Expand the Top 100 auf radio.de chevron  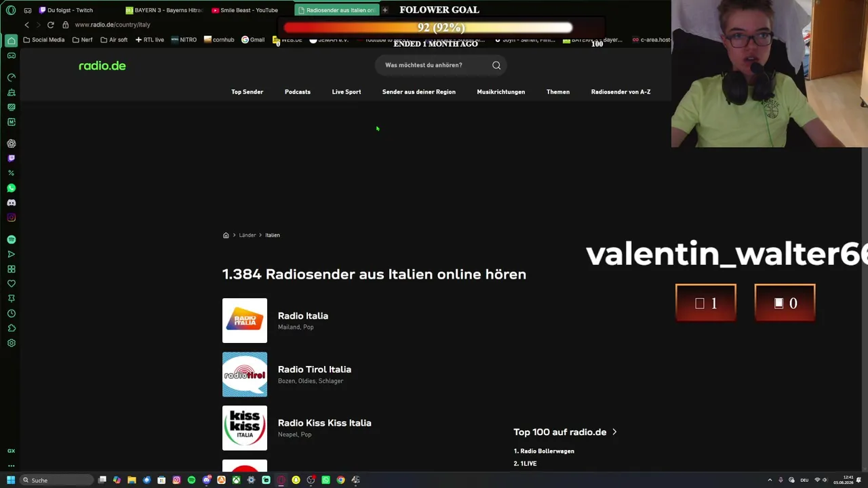click(x=614, y=432)
